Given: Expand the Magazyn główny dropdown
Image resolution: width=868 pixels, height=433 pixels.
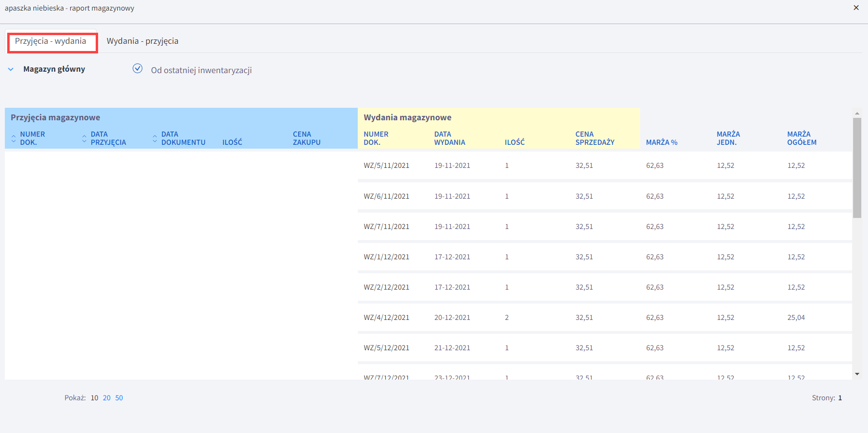Looking at the screenshot, I should tap(11, 69).
